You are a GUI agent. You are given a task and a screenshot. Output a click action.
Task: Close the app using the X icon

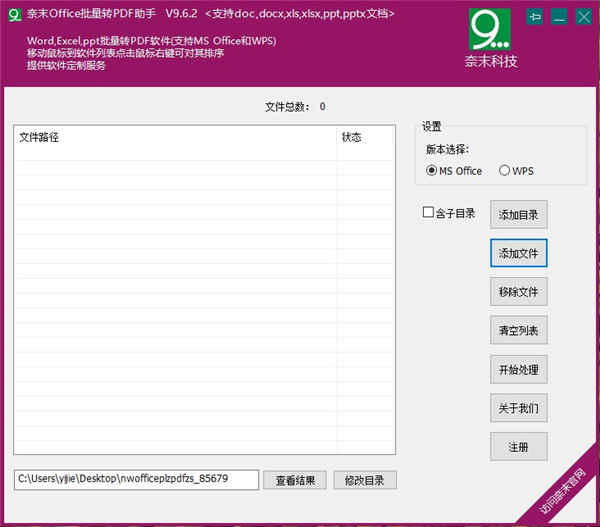583,16
